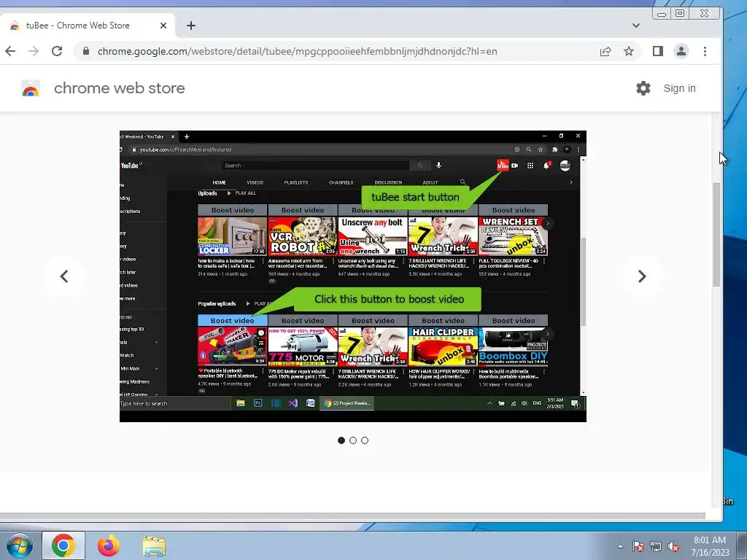The width and height of the screenshot is (747, 560).
Task: Click the chrome web store rainbow logo
Action: click(31, 88)
